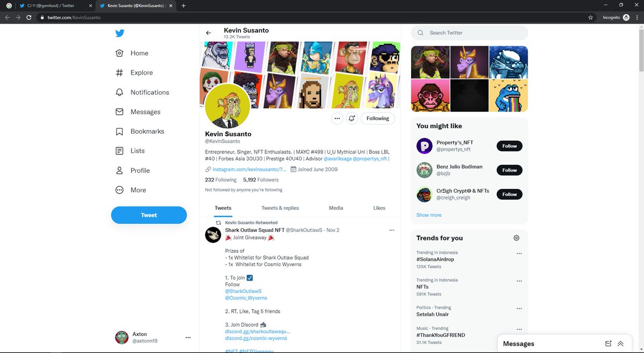Viewport: 644px width, 353px height.
Task: Bookmark this page with the star icon
Action: coord(591,17)
